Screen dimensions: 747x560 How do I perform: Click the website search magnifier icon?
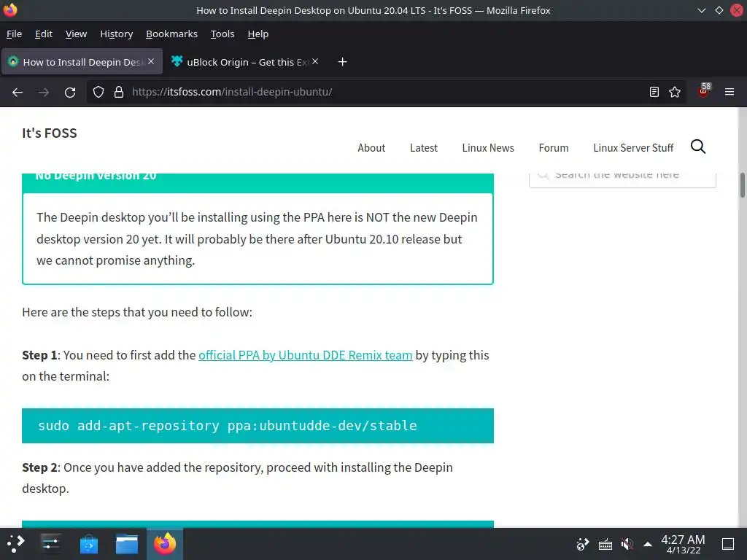pos(698,147)
